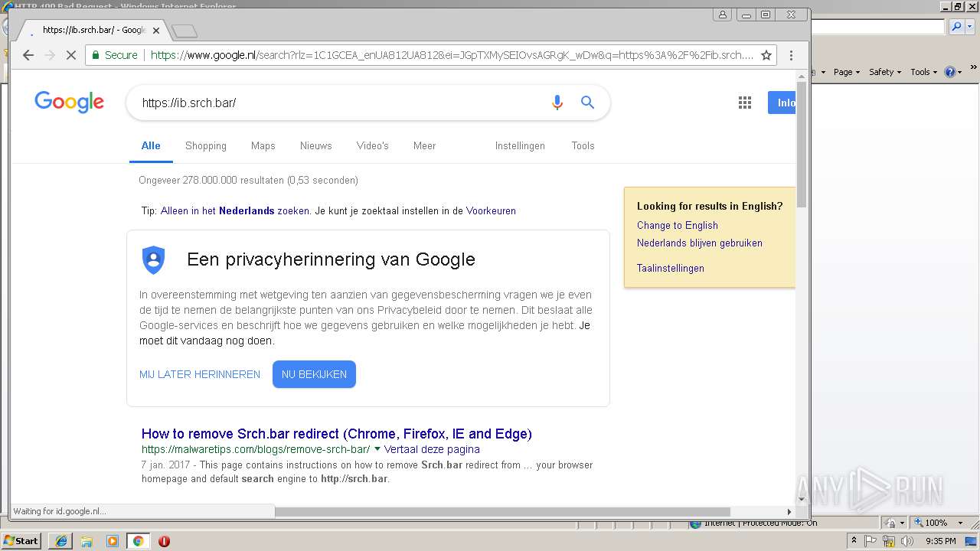
Task: Click the Google logo
Action: click(69, 102)
